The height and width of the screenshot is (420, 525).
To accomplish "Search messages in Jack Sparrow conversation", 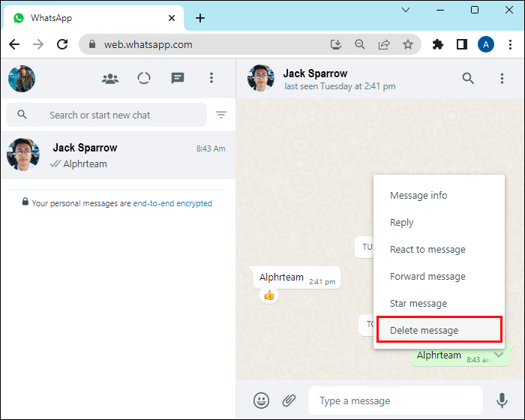I will click(x=468, y=78).
